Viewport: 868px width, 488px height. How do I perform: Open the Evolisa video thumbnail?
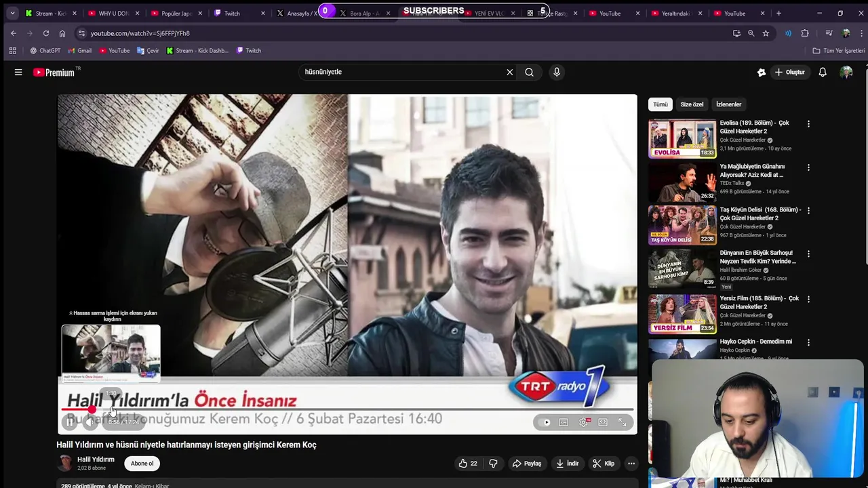(x=682, y=138)
